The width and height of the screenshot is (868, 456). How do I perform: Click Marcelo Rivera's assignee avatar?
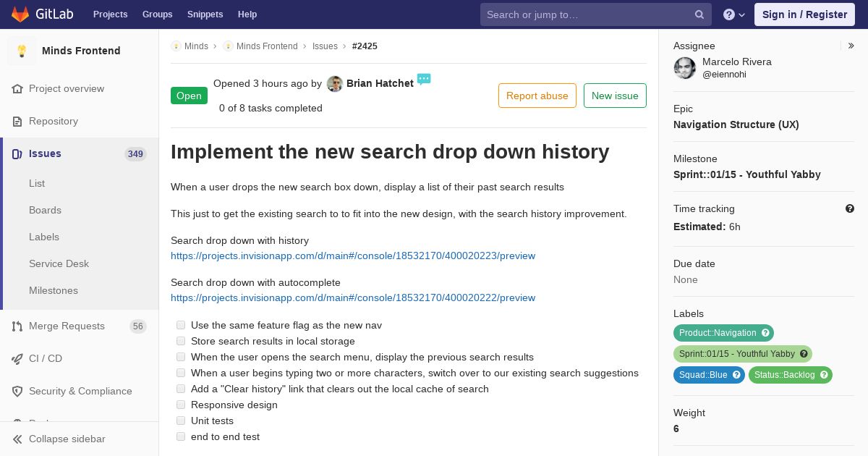(685, 68)
